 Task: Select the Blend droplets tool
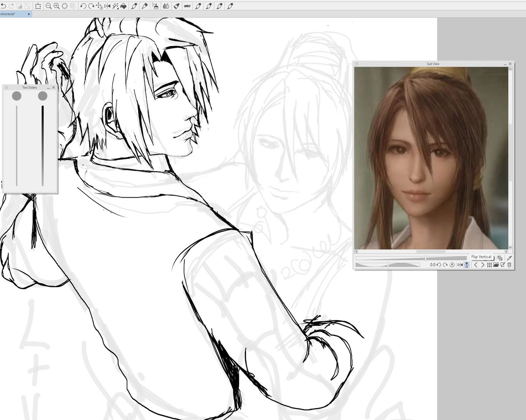(x=166, y=6)
